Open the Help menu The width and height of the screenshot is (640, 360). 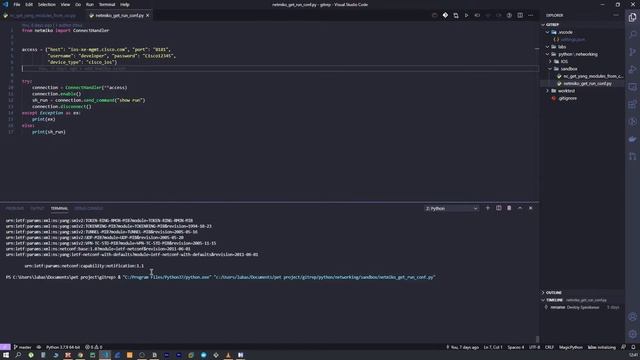124,4
